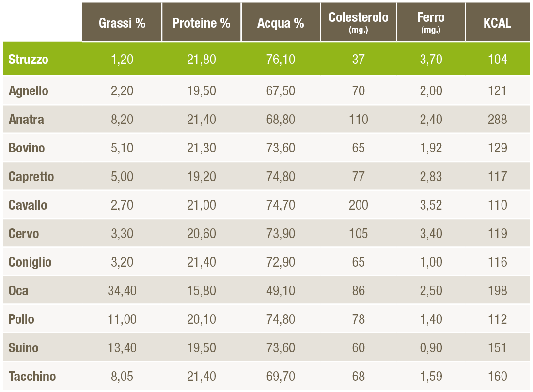Screen dimensions: 533x392
Task: Click the Grassi % column header
Action: (122, 23)
